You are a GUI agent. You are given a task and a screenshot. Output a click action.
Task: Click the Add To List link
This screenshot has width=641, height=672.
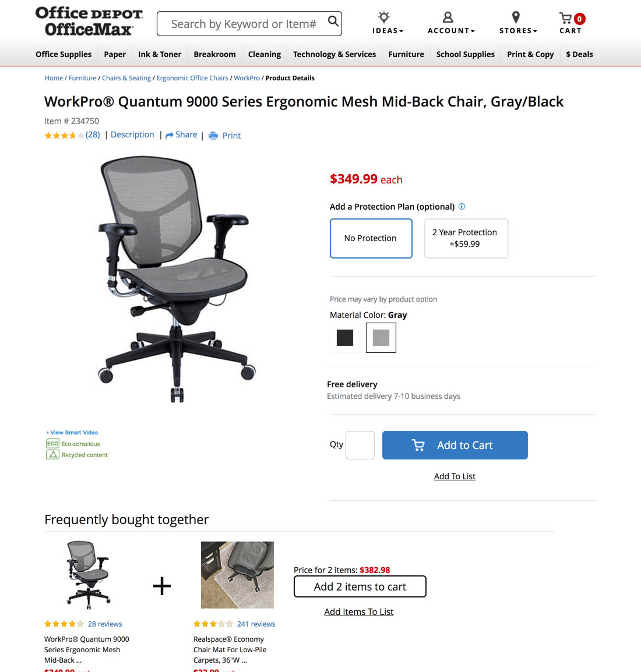[455, 476]
